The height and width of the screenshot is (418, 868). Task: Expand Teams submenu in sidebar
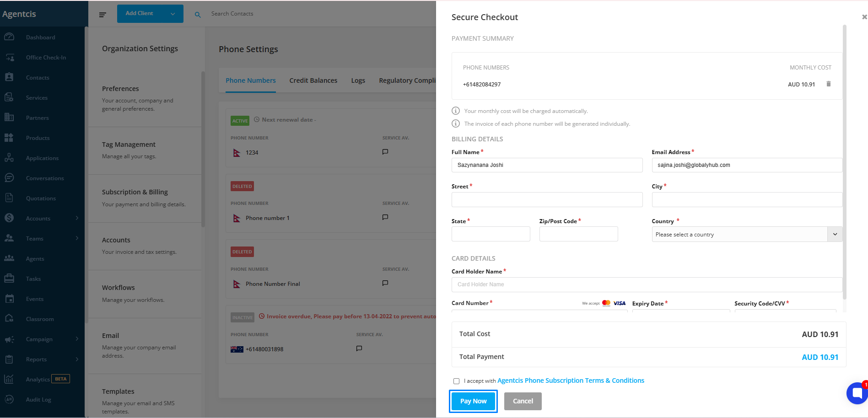point(77,238)
